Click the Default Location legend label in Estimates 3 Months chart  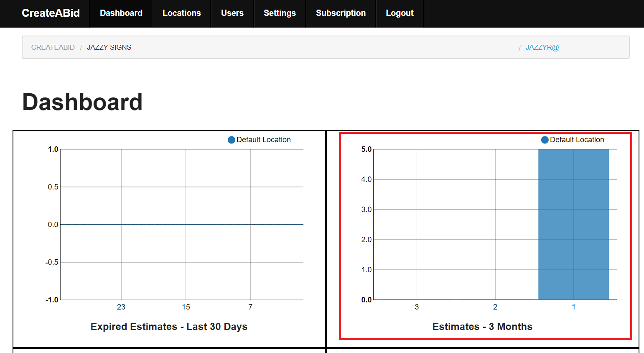[577, 140]
